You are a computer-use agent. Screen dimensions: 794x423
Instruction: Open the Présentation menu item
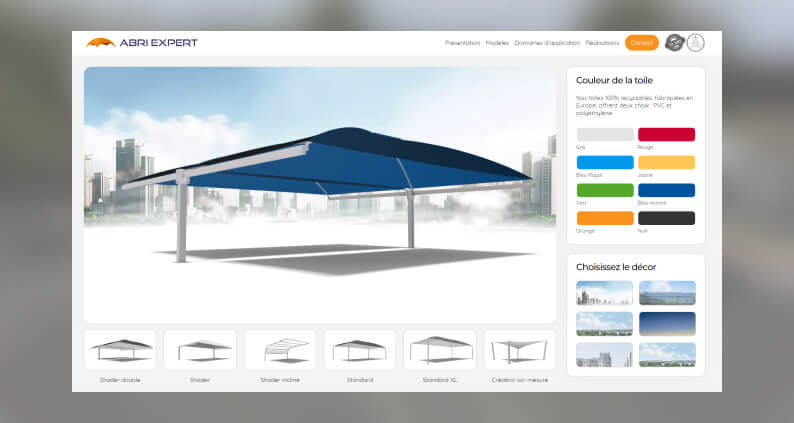point(462,43)
